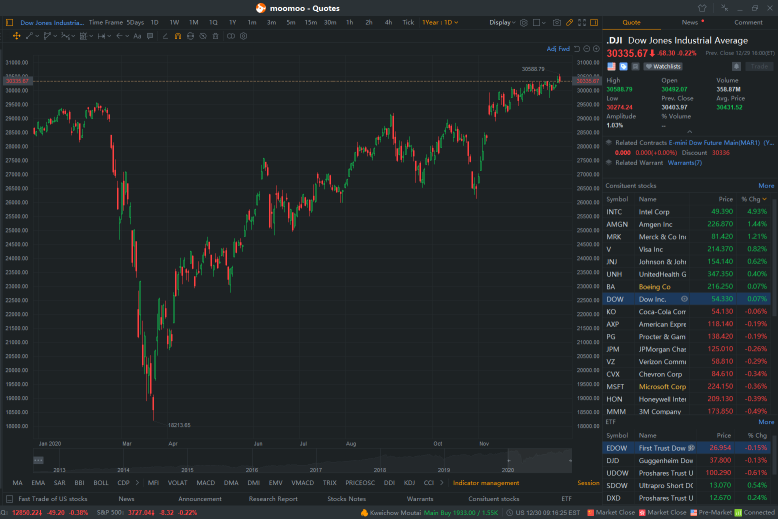Open the Warrants(7) link
778x519 pixels.
click(x=685, y=162)
